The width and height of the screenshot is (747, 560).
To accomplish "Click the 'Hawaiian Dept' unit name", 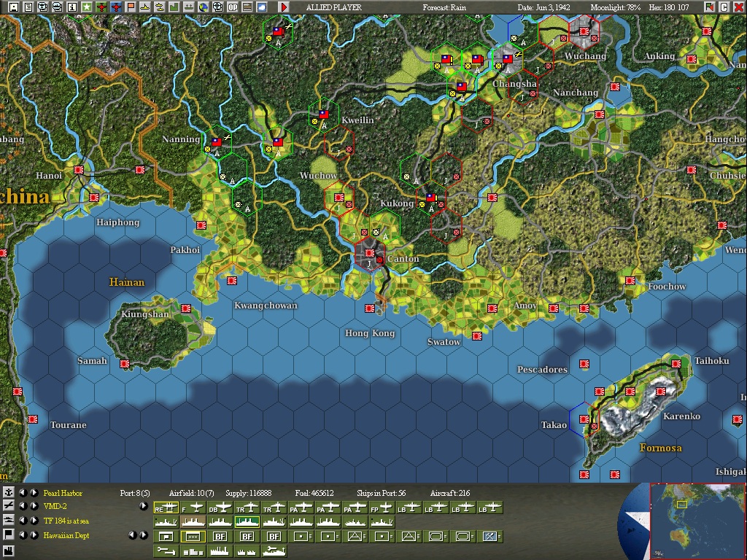I will coord(66,535).
